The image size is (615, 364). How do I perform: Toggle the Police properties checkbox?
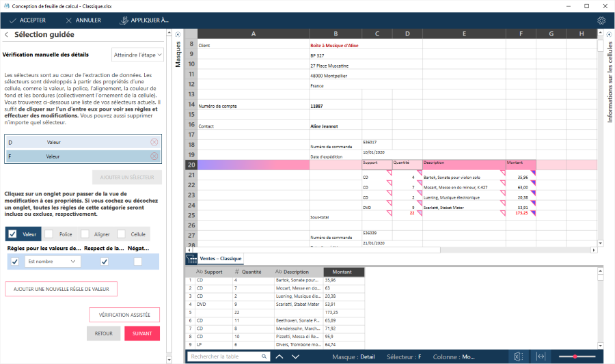pos(49,234)
